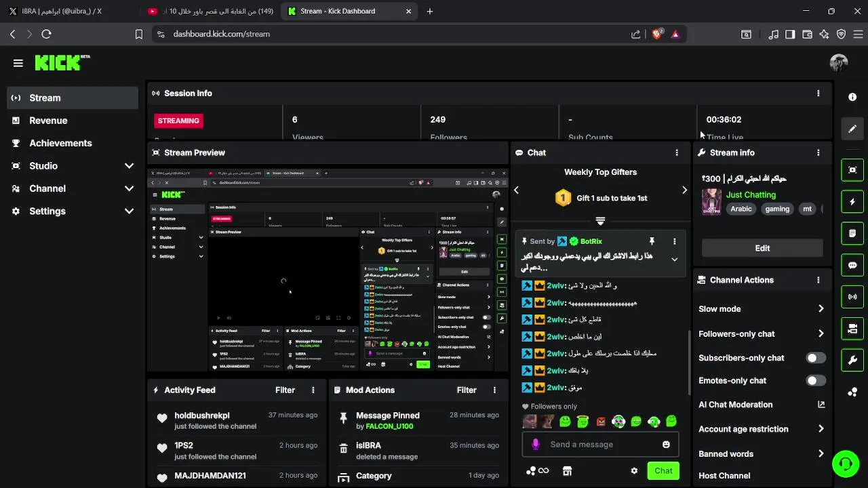Screen dimensions: 868x488
Task: Toggle Emotes-only chat switch
Action: 816,380
